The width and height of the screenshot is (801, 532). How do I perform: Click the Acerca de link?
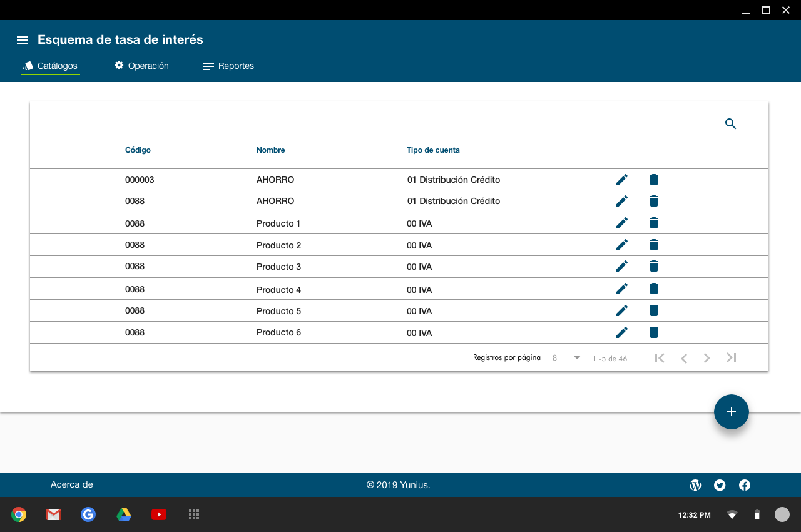pyautogui.click(x=72, y=484)
